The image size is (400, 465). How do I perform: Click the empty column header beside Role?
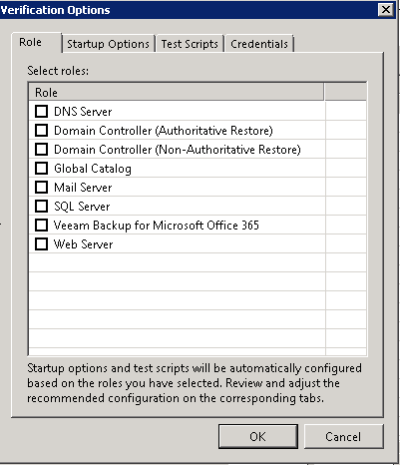tap(345, 92)
